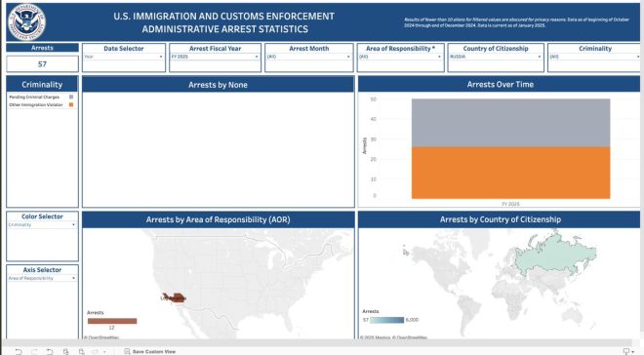Click the 'Arrests Over Time' panel title

(x=501, y=85)
